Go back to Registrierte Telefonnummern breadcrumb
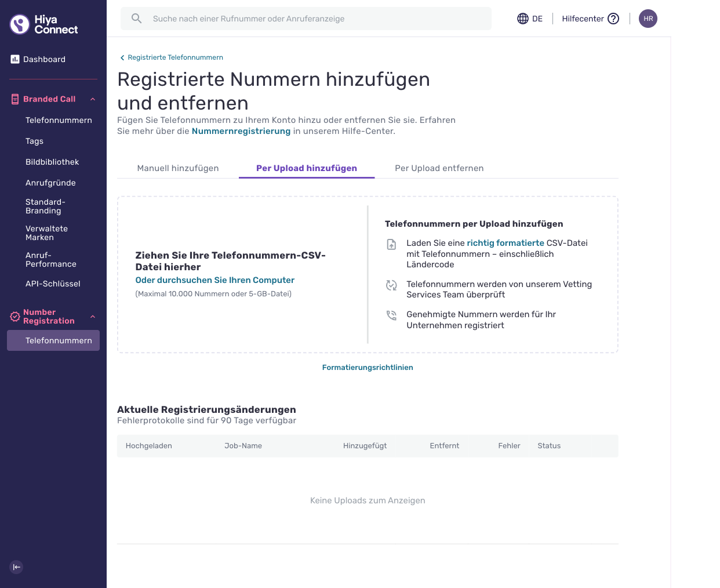The width and height of the screenshot is (720, 588). tap(172, 57)
